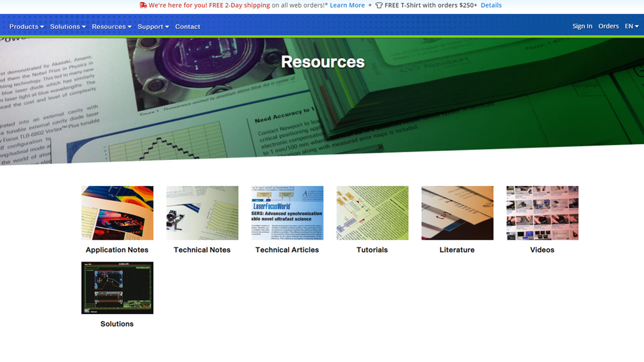Image resolution: width=644 pixels, height=362 pixels.
Task: Open the Technical Notes thumbnail image
Action: click(202, 213)
